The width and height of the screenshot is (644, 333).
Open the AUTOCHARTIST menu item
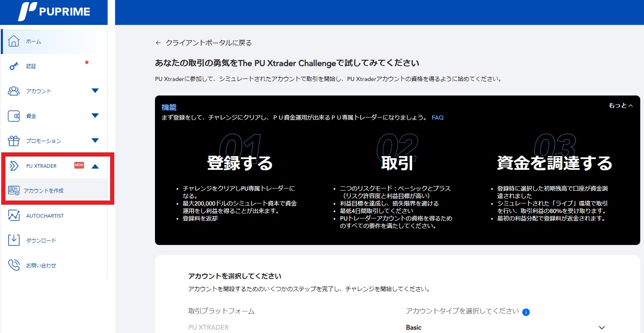point(54,216)
